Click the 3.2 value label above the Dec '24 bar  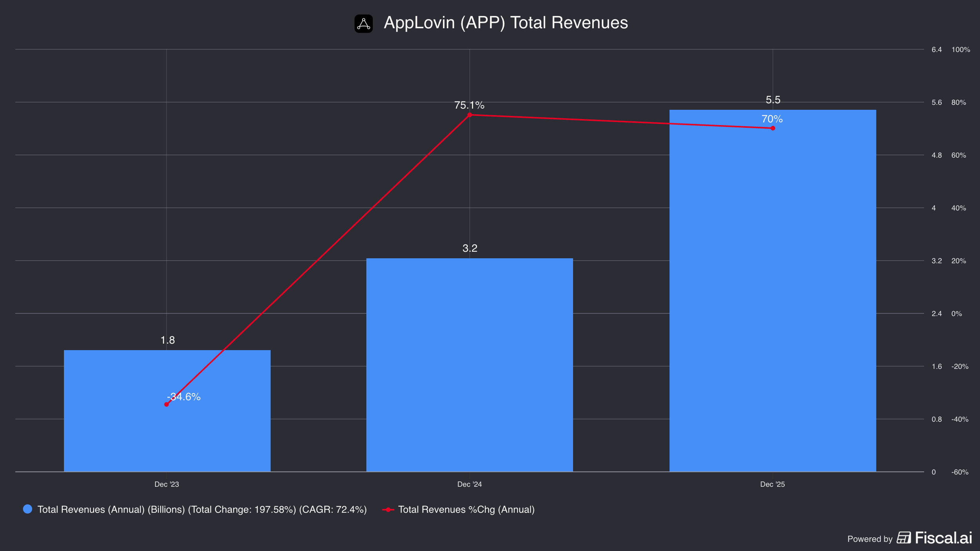tap(470, 248)
